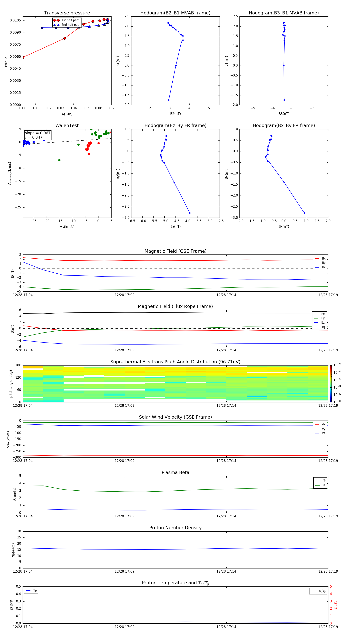Click the lowest point on B2_B1 hodogram
The width and height of the screenshot is (351, 644).
(x=169, y=100)
